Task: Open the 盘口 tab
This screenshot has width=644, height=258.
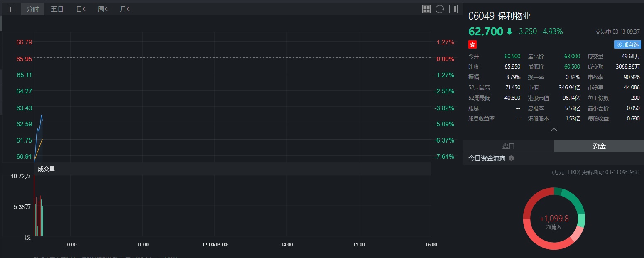Action: click(509, 146)
